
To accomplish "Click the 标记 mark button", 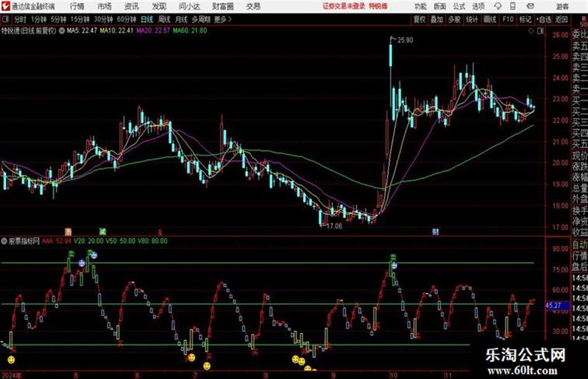I will pos(525,19).
